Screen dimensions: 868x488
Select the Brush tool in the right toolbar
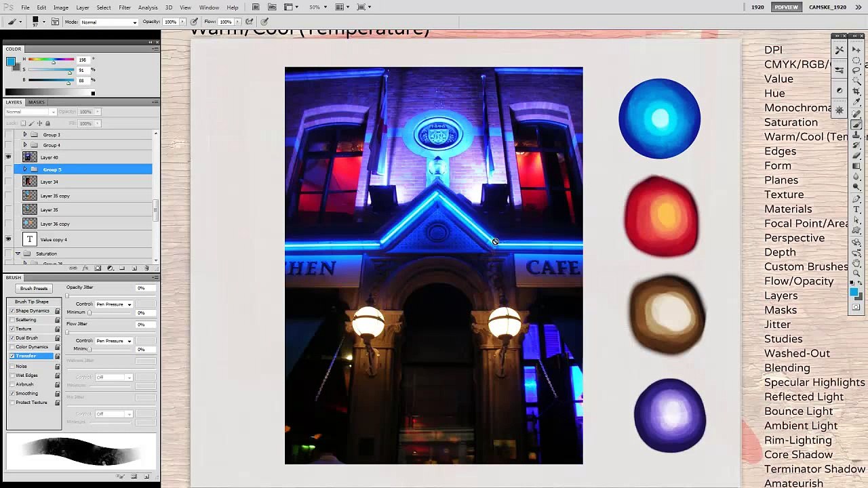click(x=856, y=125)
